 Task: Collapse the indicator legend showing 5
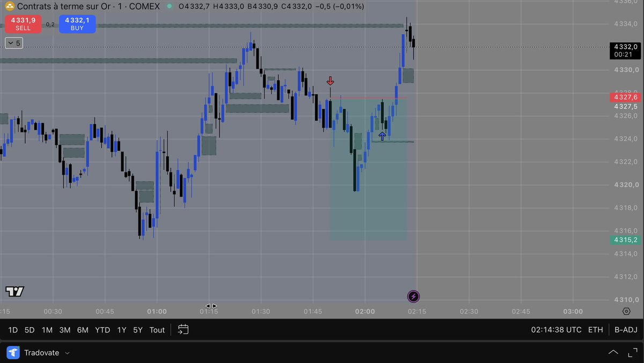[x=14, y=43]
